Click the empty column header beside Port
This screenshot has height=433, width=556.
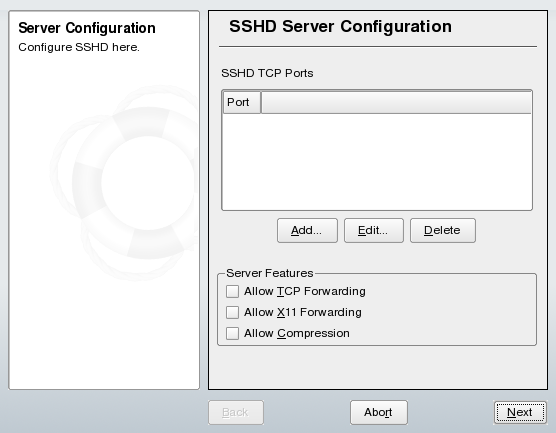[396, 102]
